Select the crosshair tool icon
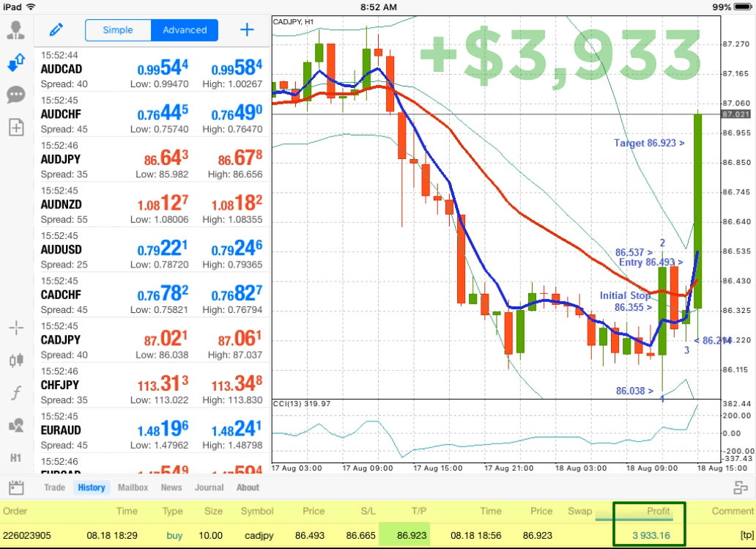Screen dimensions: 756x549 pos(16,328)
